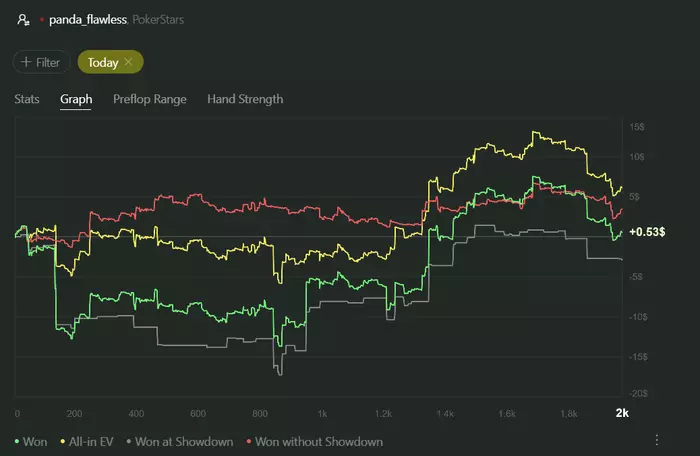Image resolution: width=700 pixels, height=456 pixels.
Task: Remove the Today filter with X
Action: point(128,62)
